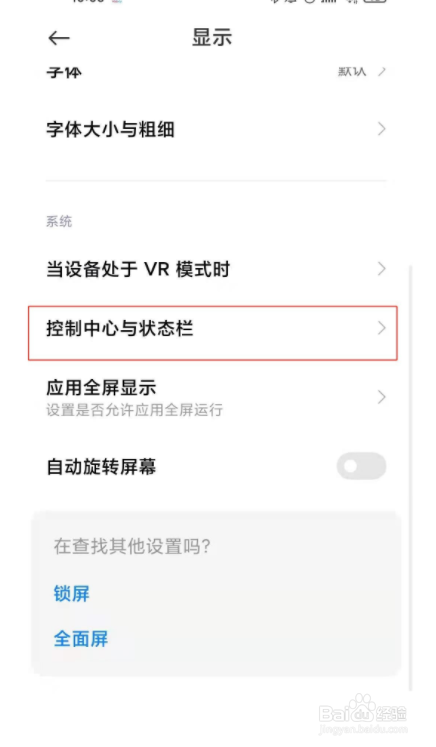Select the 控制中心与状态栏 menu item

pos(213,333)
